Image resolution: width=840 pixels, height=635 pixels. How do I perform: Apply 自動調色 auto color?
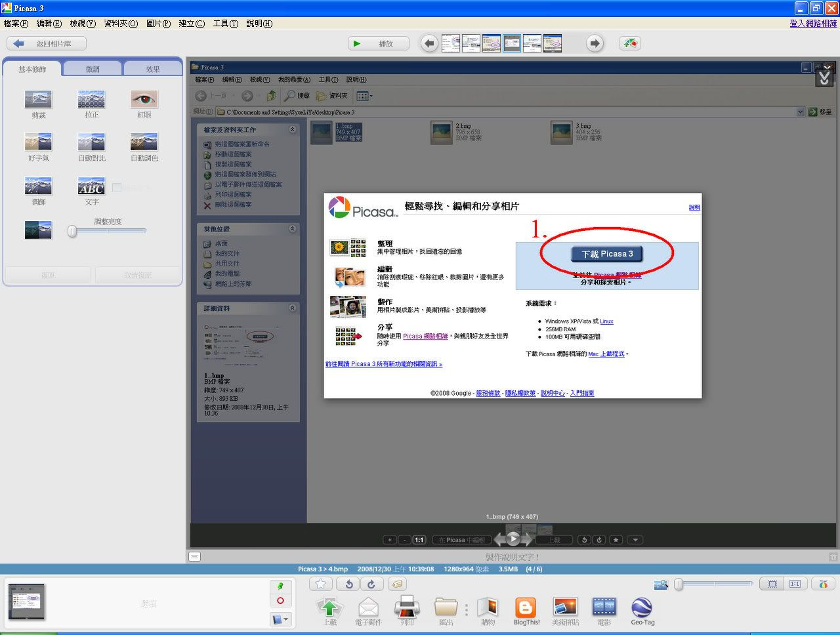click(144, 142)
